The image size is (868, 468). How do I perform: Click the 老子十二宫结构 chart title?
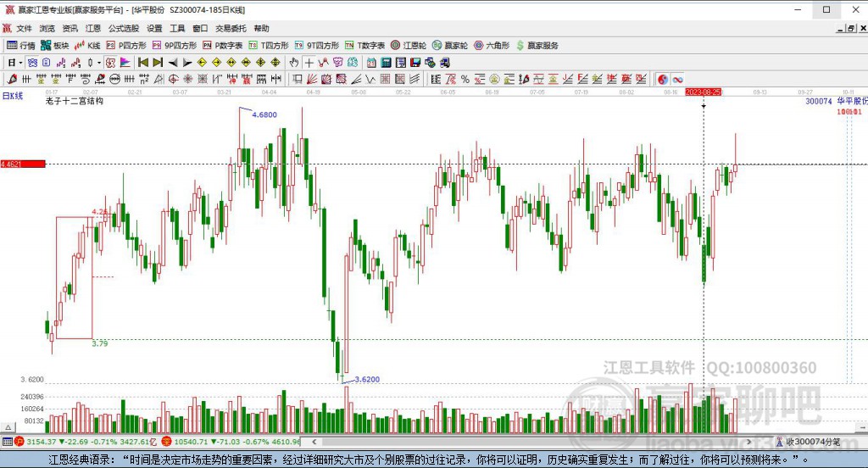(75, 101)
